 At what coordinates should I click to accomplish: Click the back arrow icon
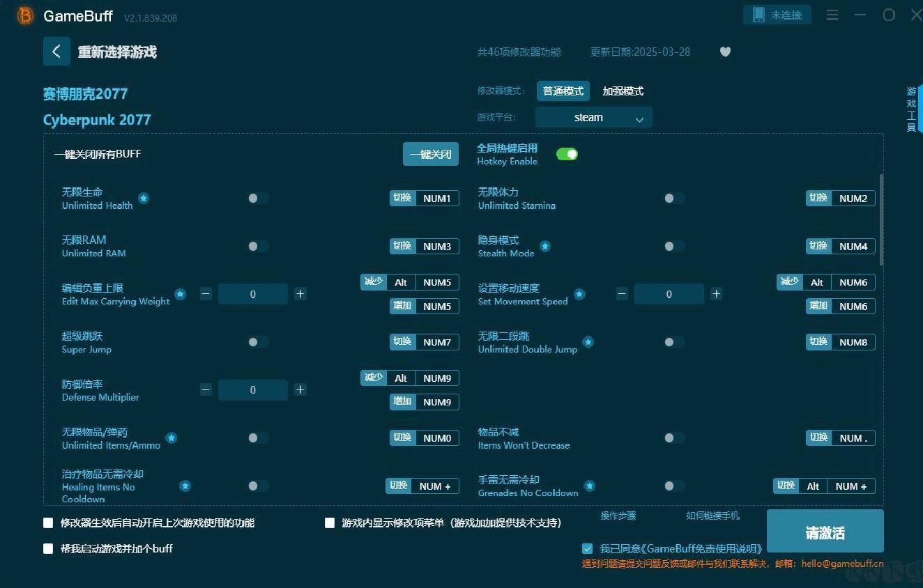pyautogui.click(x=56, y=52)
